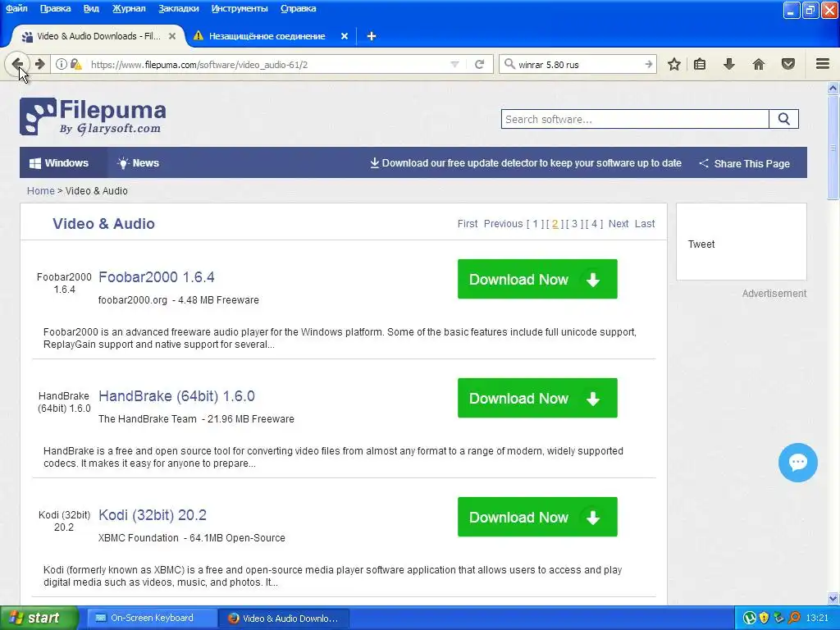Click page scrollbar down arrow
The width and height of the screenshot is (840, 630).
[833, 598]
